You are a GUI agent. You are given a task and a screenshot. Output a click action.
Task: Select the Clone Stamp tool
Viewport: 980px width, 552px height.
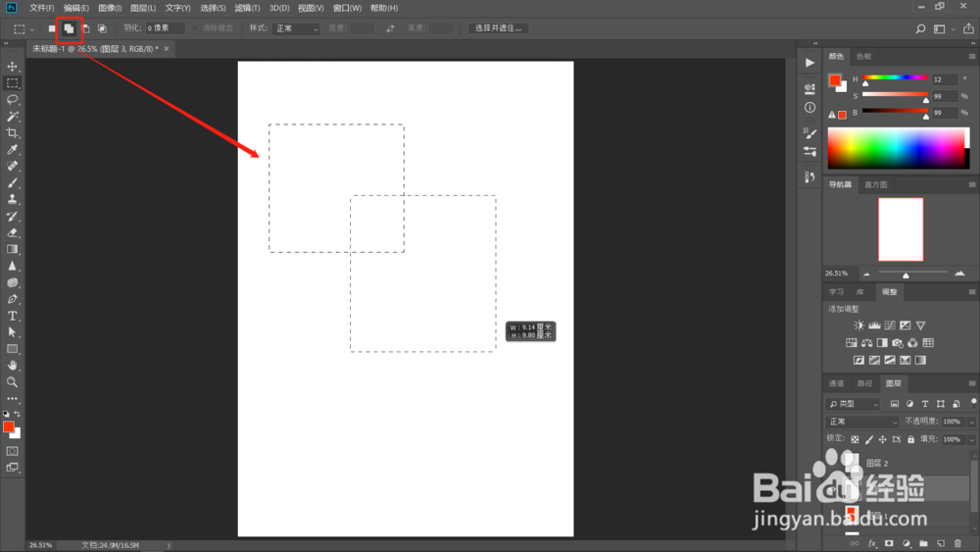coord(12,199)
